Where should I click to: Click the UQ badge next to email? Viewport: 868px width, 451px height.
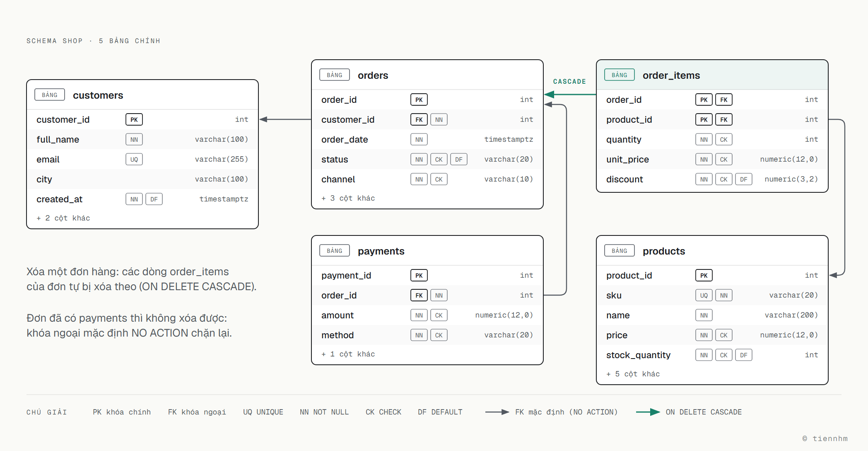(x=134, y=159)
